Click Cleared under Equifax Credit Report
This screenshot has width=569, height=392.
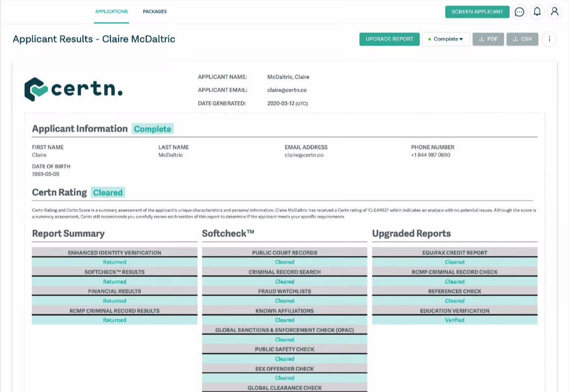point(455,262)
